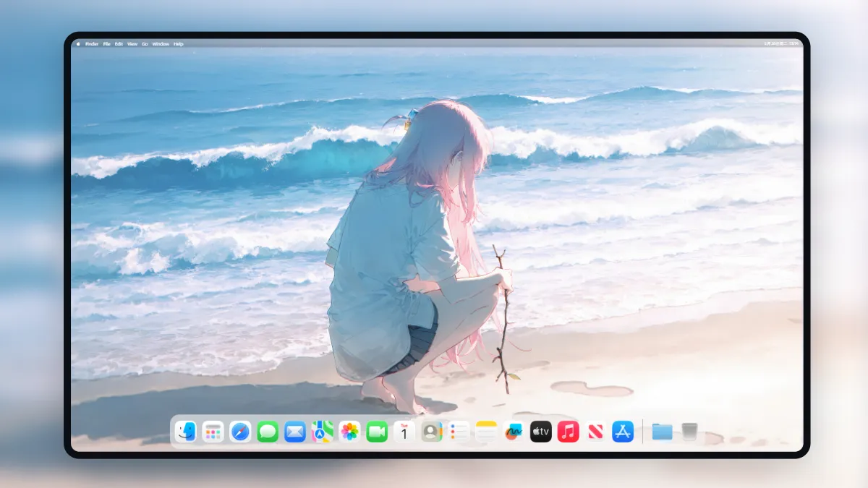Open the blue folder stack in dock
The height and width of the screenshot is (488, 868).
point(662,432)
